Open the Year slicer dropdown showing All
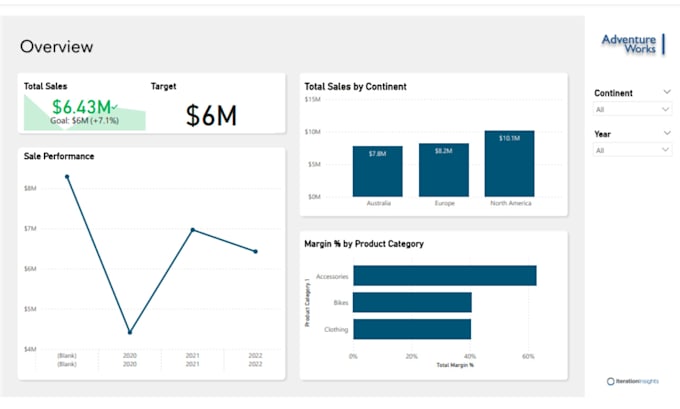 pos(632,150)
